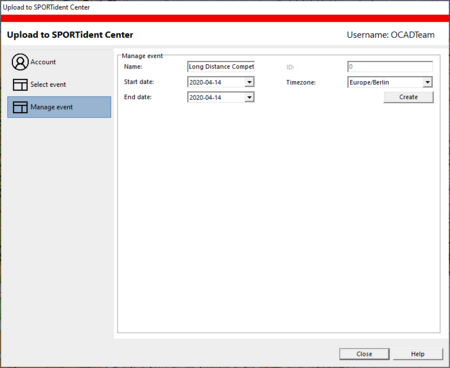Expand the Timezone dropdown arrow

[x=427, y=82]
